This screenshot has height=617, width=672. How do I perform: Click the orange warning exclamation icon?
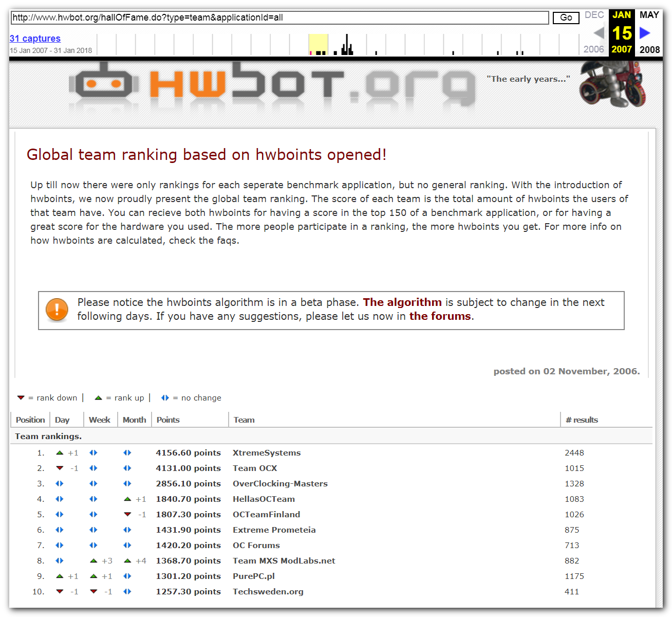click(57, 310)
